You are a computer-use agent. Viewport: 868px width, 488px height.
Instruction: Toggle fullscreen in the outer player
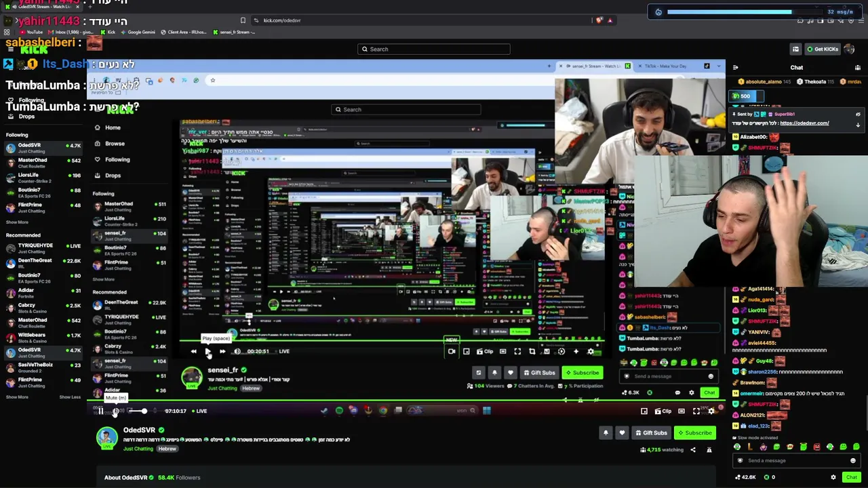(x=696, y=411)
